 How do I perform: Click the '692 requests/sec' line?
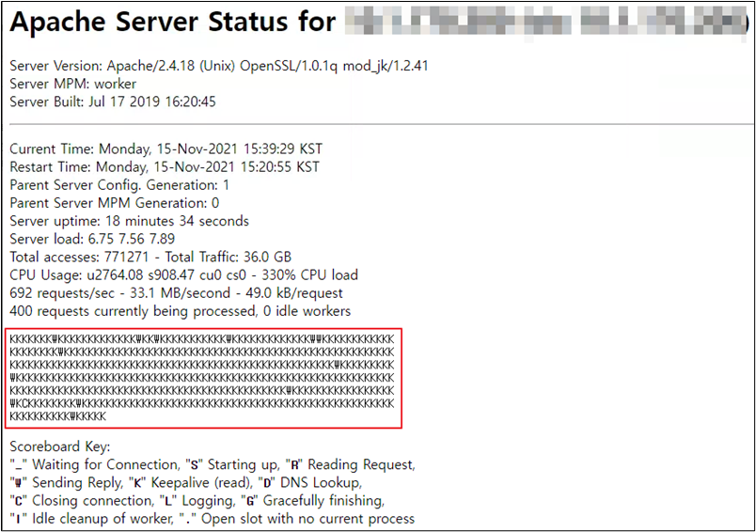pyautogui.click(x=176, y=293)
